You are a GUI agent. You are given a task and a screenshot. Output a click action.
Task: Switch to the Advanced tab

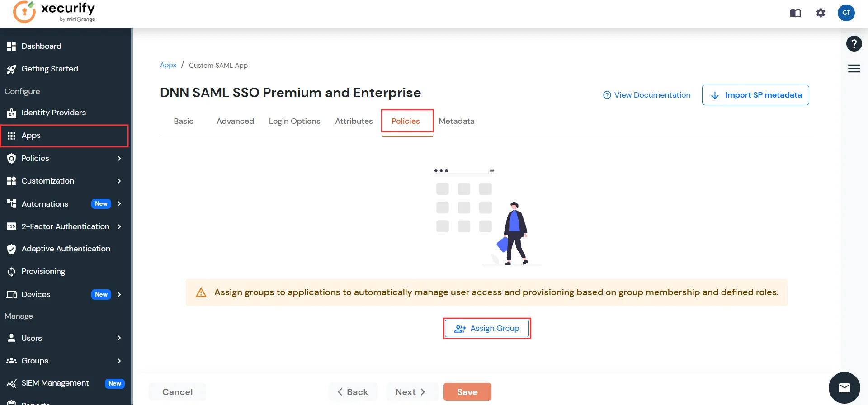click(235, 121)
